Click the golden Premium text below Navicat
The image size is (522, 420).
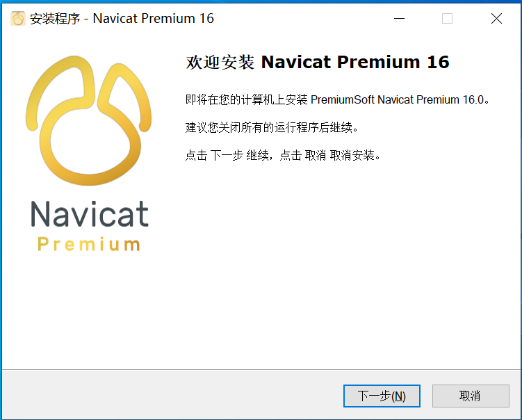pyautogui.click(x=88, y=244)
